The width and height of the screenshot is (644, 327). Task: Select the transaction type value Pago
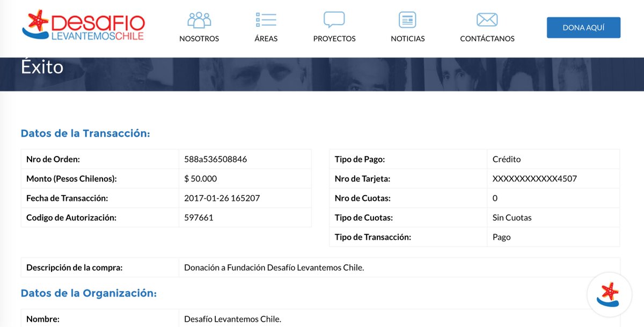pyautogui.click(x=502, y=237)
